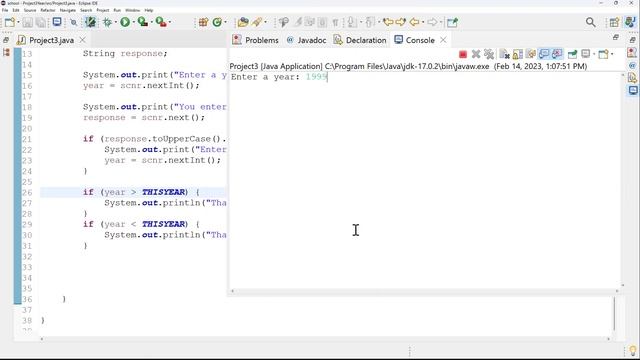Open the External Tools dropdown arrow
640x360 pixels.
(170, 22)
